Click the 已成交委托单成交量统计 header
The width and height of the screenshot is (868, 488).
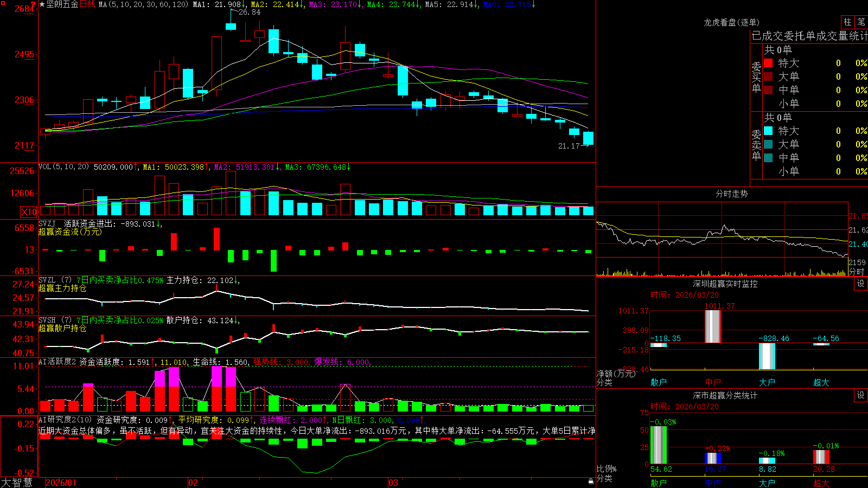coord(809,36)
